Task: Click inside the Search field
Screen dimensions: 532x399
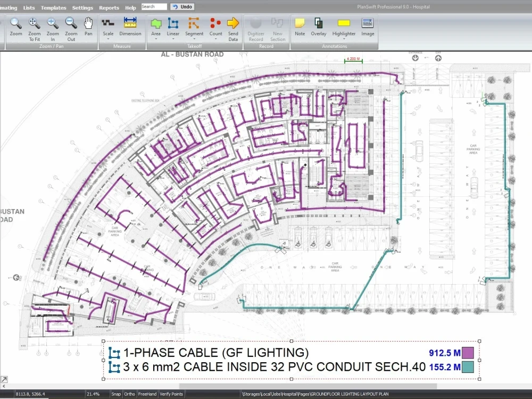Action: coord(154,7)
